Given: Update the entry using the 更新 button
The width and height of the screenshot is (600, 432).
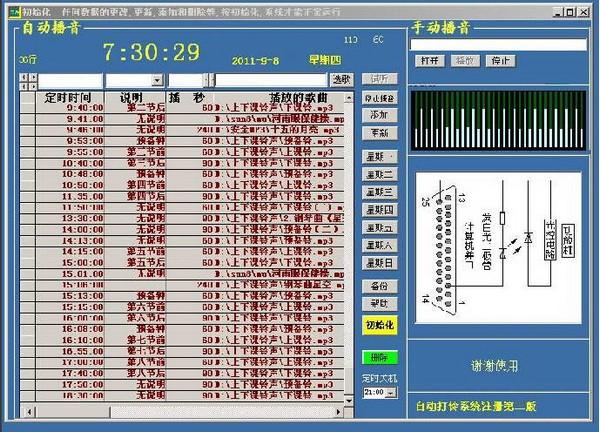Looking at the screenshot, I should [380, 133].
